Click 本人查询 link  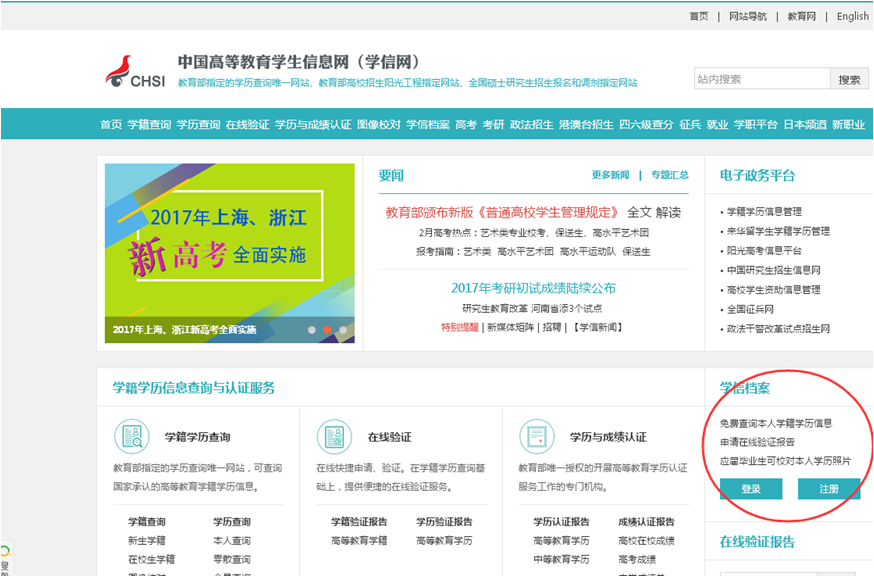point(232,541)
